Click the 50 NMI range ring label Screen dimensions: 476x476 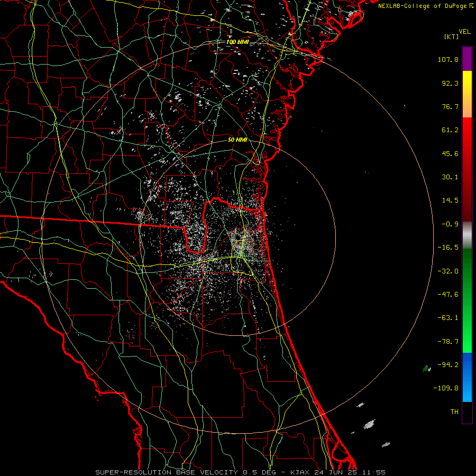[x=237, y=140]
